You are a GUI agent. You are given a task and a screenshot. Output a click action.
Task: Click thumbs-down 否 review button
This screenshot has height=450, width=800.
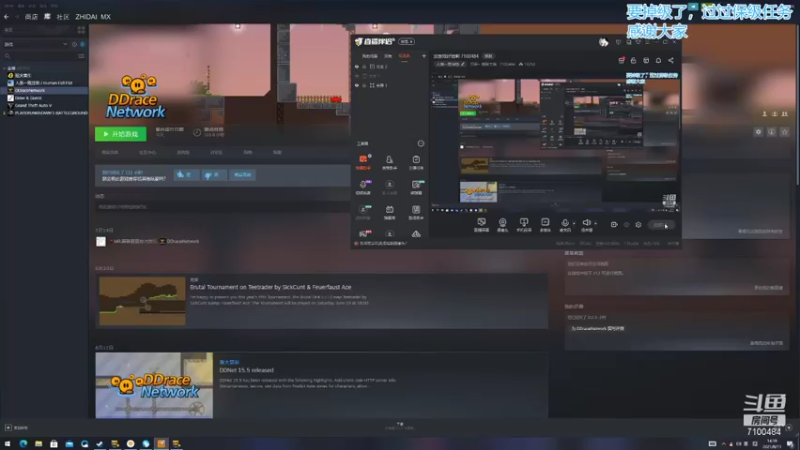(x=214, y=174)
